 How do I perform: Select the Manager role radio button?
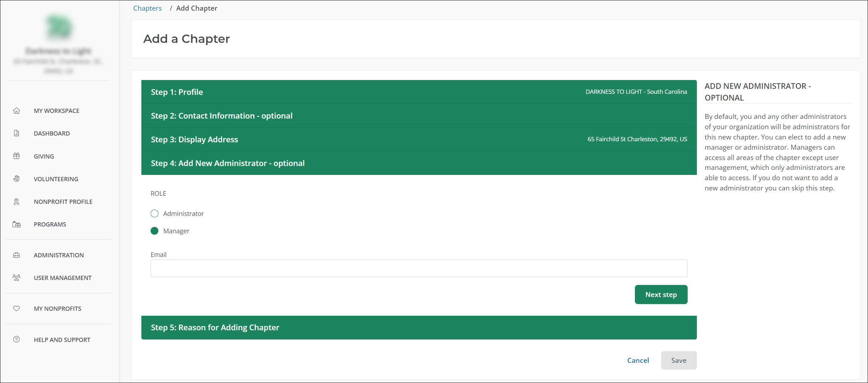point(154,231)
